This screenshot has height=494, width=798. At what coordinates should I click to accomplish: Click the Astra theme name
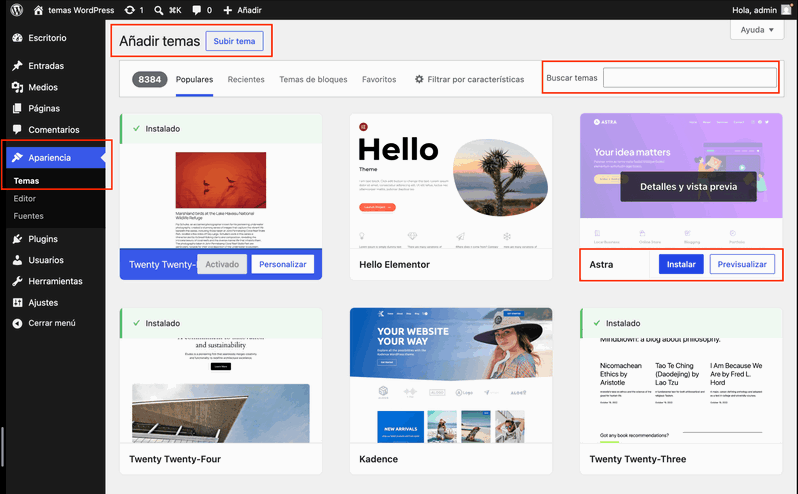click(x=601, y=265)
